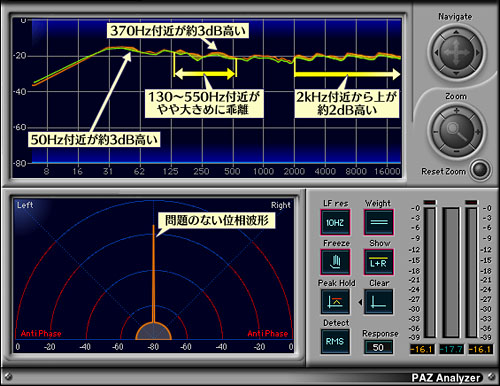Click the center -17.7 level readout
Image resolution: width=500 pixels, height=386 pixels.
[x=451, y=349]
